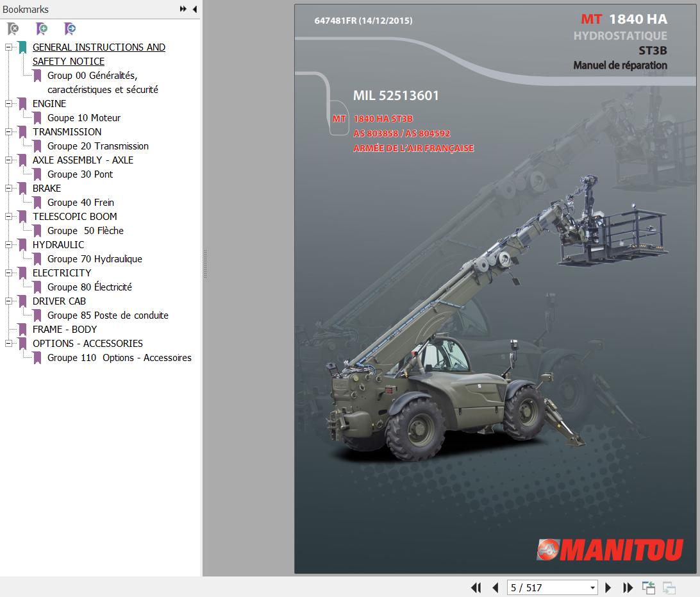Open GENERAL INSTRUCTIONS AND SAFETY NOTICE bookmark

pos(99,54)
